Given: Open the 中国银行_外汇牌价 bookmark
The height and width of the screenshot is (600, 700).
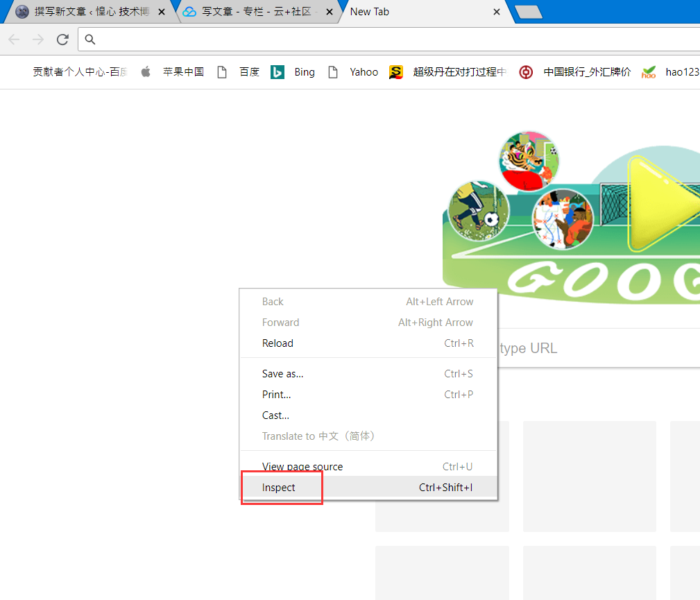Looking at the screenshot, I should pos(587,72).
